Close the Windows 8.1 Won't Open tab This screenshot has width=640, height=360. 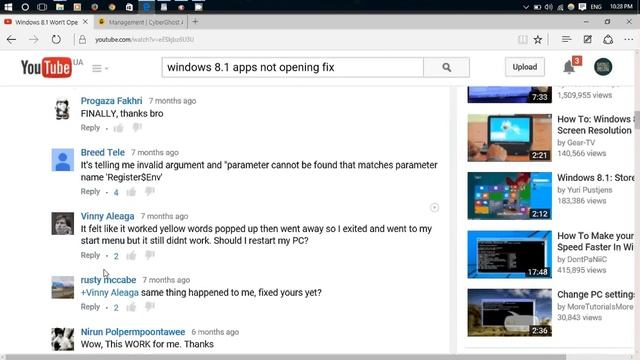[x=85, y=22]
